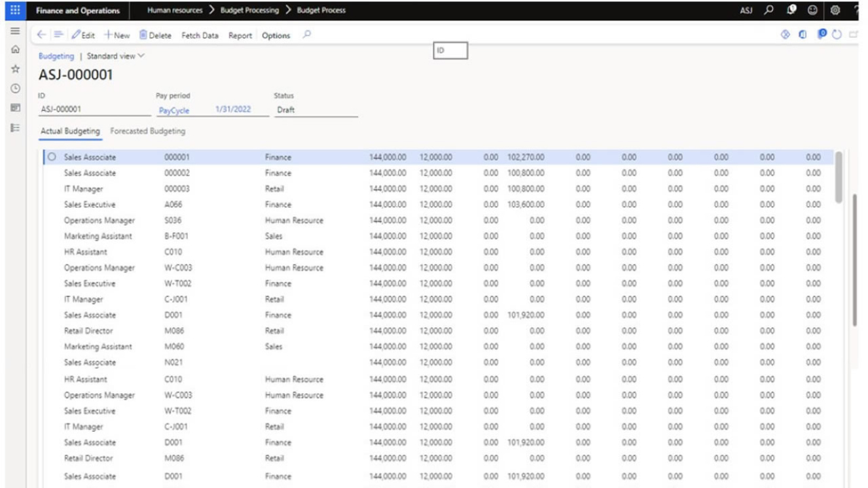Click the notifications bell icon

pos(791,10)
